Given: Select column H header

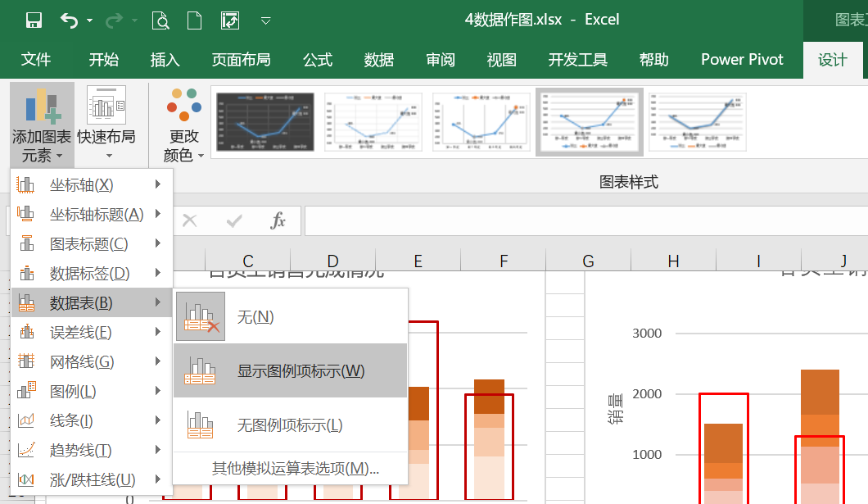Looking at the screenshot, I should (673, 261).
